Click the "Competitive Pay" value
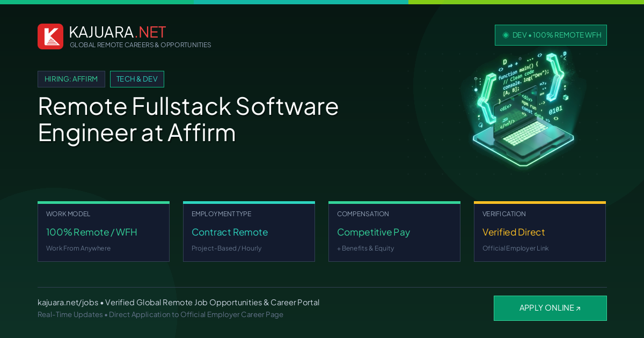This screenshot has width=644, height=338. point(374,232)
